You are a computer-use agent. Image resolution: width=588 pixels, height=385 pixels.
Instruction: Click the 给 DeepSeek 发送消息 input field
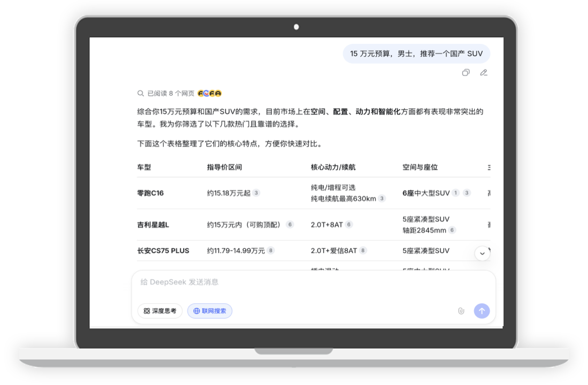coord(267,282)
